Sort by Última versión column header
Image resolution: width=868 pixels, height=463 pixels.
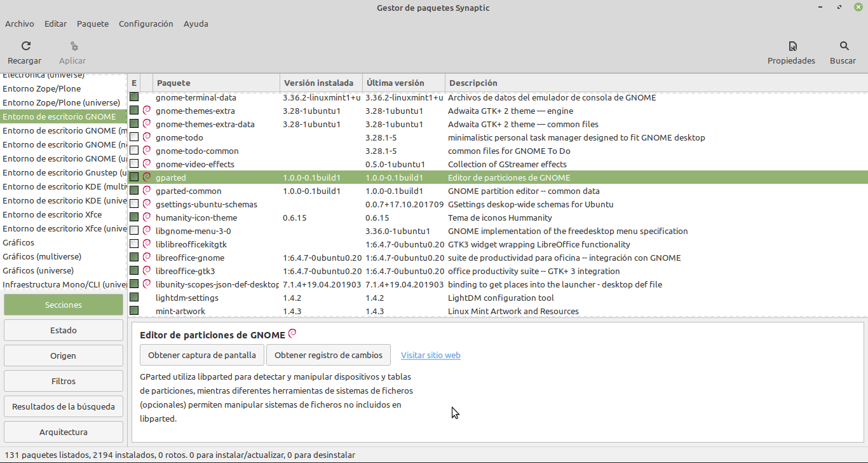tap(403, 83)
